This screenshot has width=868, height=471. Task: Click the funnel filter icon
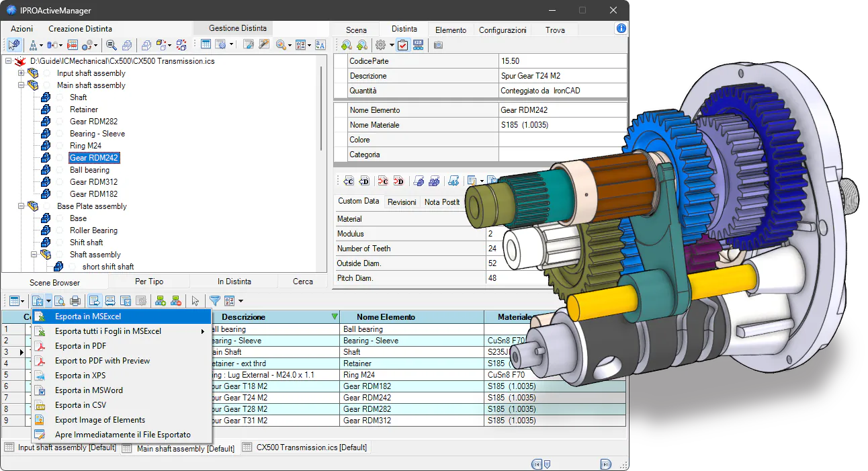click(x=214, y=301)
